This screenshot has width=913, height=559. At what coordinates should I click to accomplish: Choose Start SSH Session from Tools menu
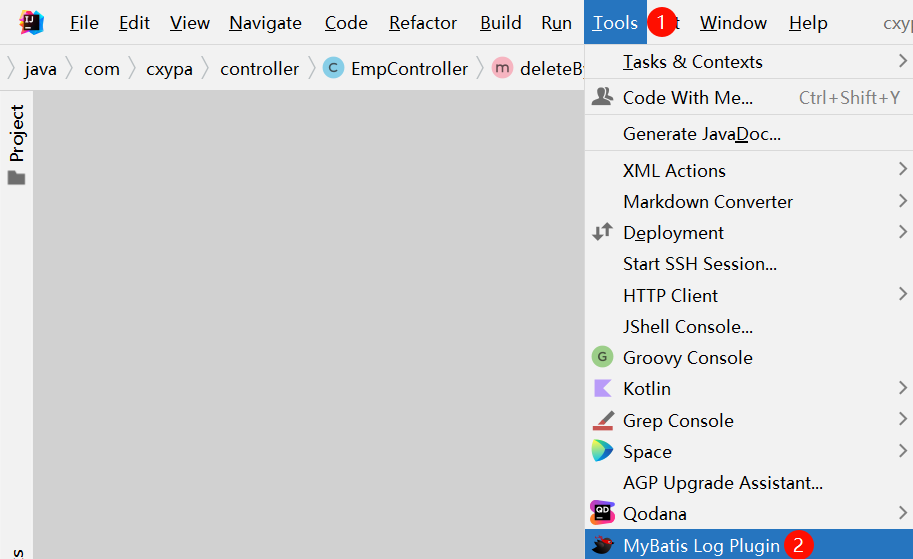click(x=699, y=263)
